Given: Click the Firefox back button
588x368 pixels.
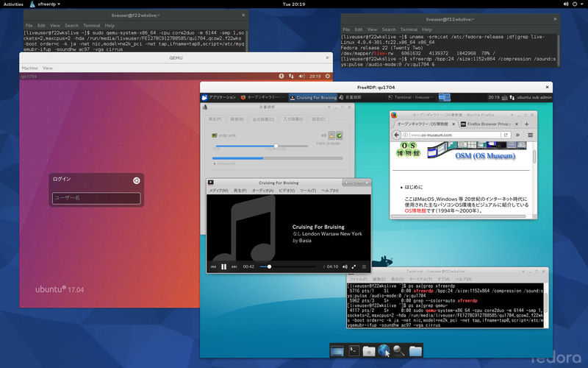Looking at the screenshot, I should point(396,135).
